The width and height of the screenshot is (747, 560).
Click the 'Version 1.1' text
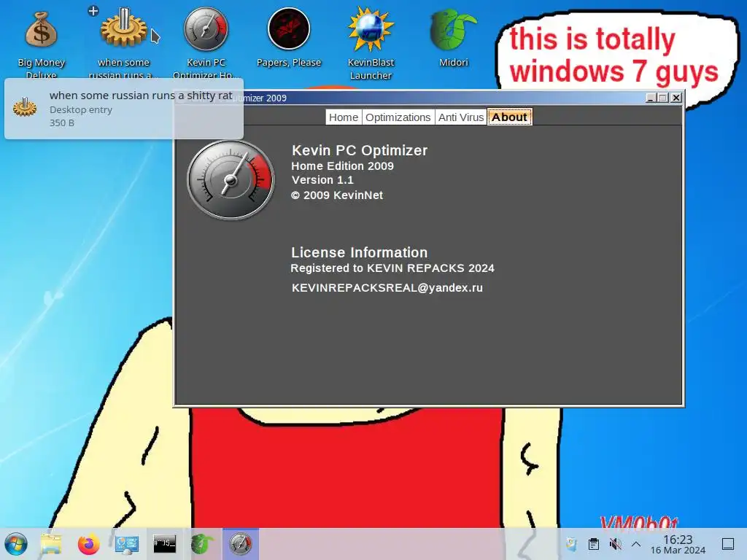pyautogui.click(x=322, y=180)
